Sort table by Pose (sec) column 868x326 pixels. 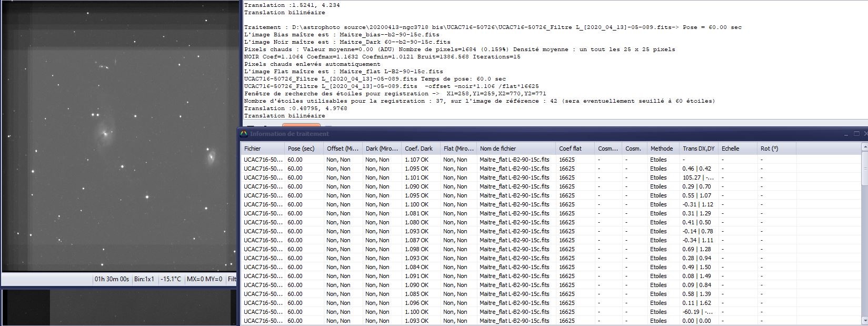click(x=303, y=149)
